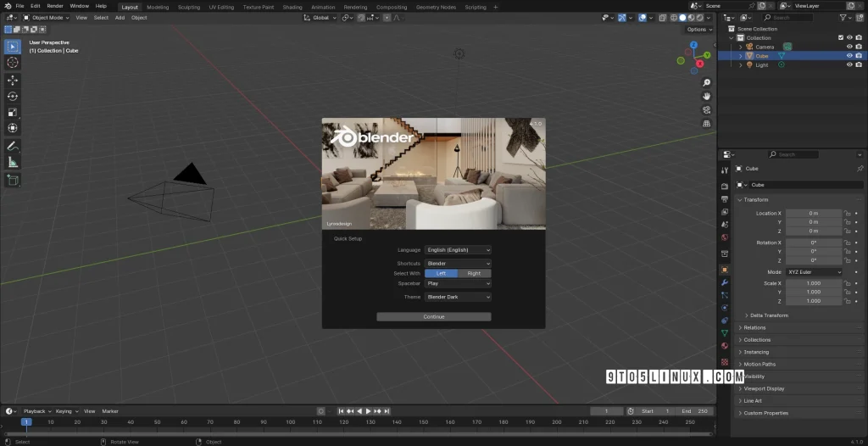Open the Modifiers wrench tab icon
Screen dimensions: 868x446
[x=725, y=282]
